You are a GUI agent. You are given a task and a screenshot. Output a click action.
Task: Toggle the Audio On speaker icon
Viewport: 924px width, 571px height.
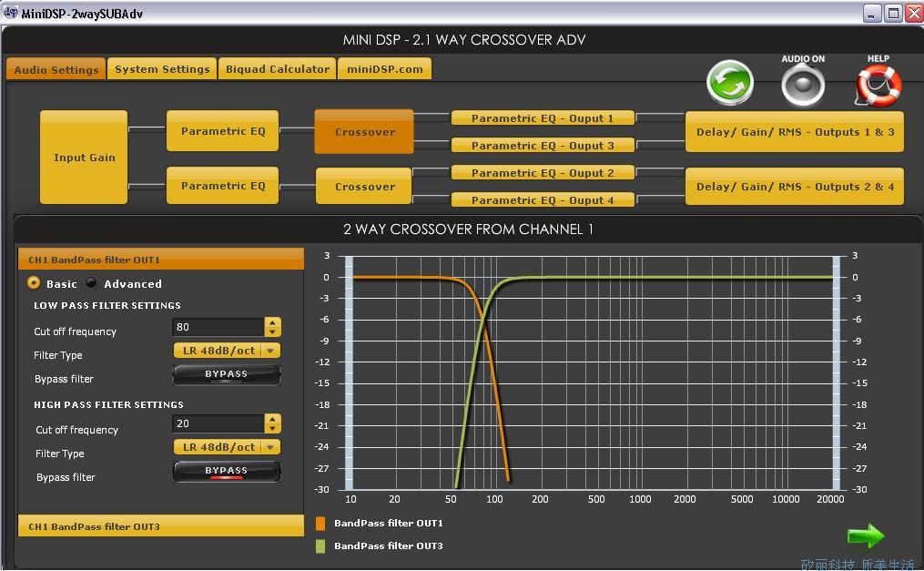click(803, 86)
